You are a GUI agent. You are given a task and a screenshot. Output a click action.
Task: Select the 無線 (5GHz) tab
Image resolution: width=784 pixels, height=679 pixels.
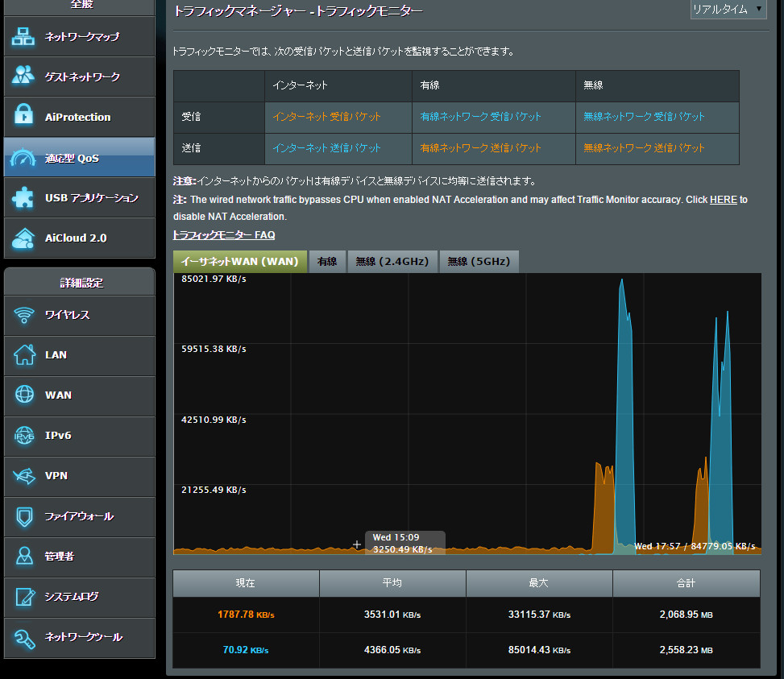[x=479, y=261]
